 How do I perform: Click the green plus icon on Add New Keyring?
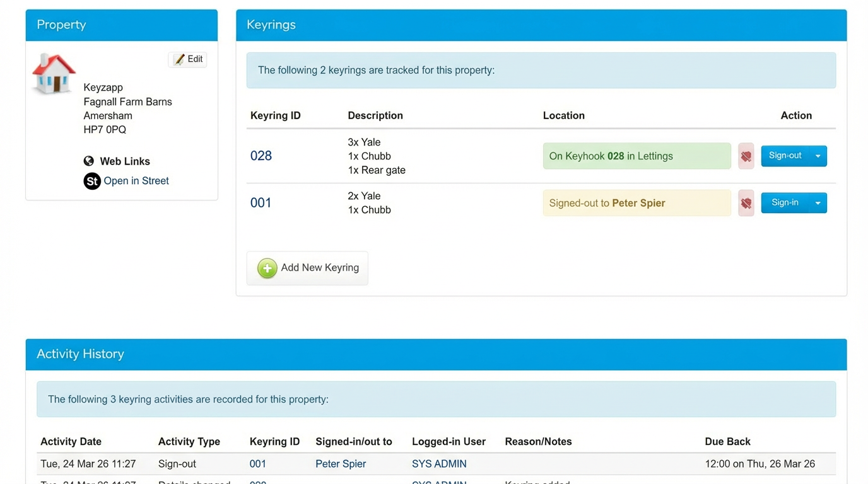(x=267, y=268)
